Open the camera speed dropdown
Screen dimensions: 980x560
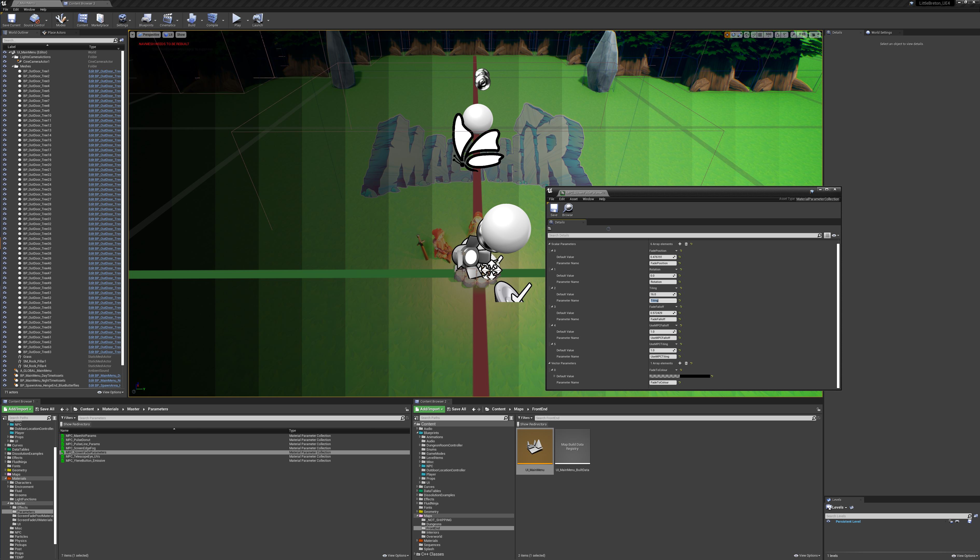coord(815,35)
